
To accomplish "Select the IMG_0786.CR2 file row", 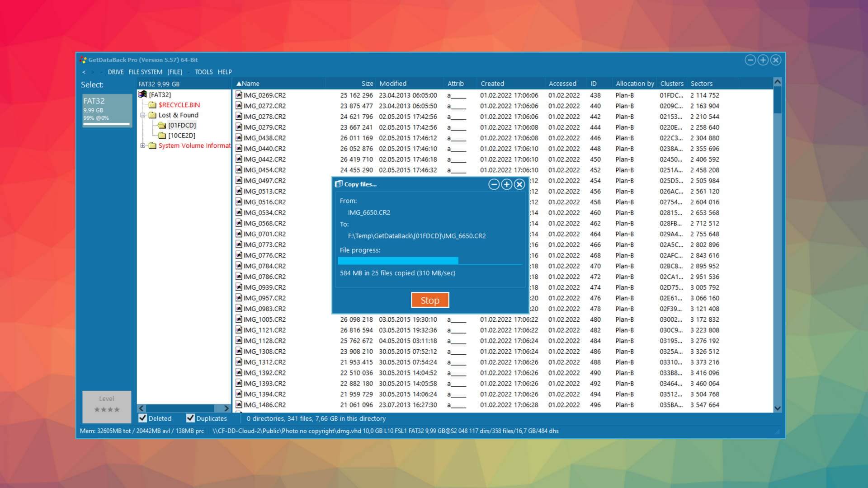I will [x=503, y=277].
